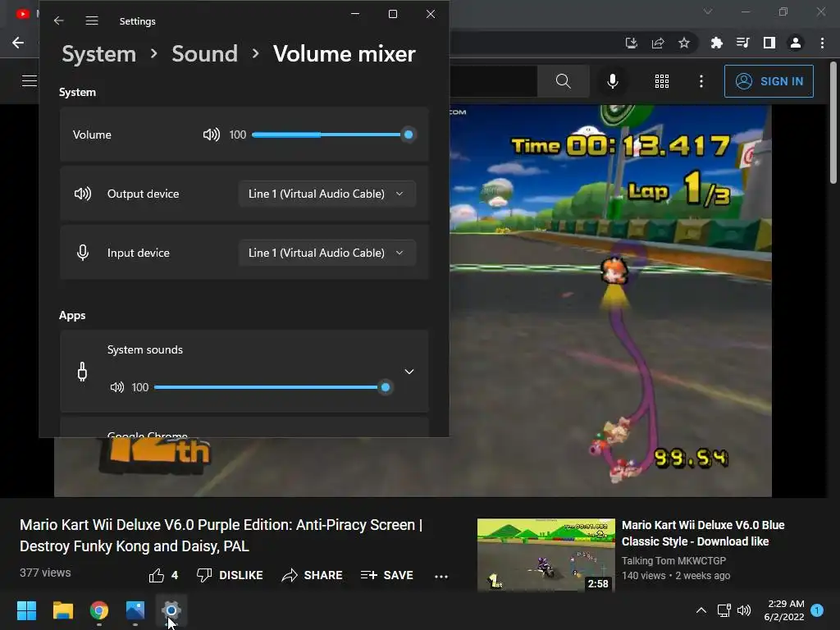Open the Windows Start menu
Image resolution: width=840 pixels, height=630 pixels.
pos(26,610)
